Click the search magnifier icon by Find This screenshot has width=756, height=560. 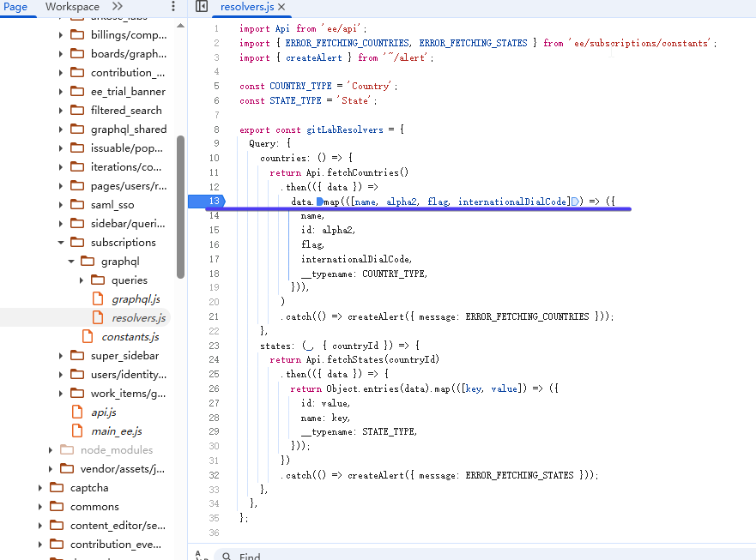[227, 557]
